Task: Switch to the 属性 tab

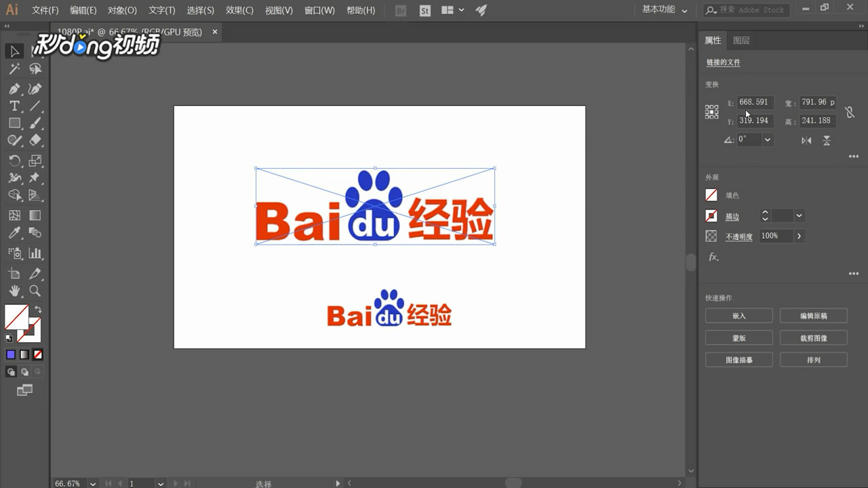Action: tap(713, 41)
